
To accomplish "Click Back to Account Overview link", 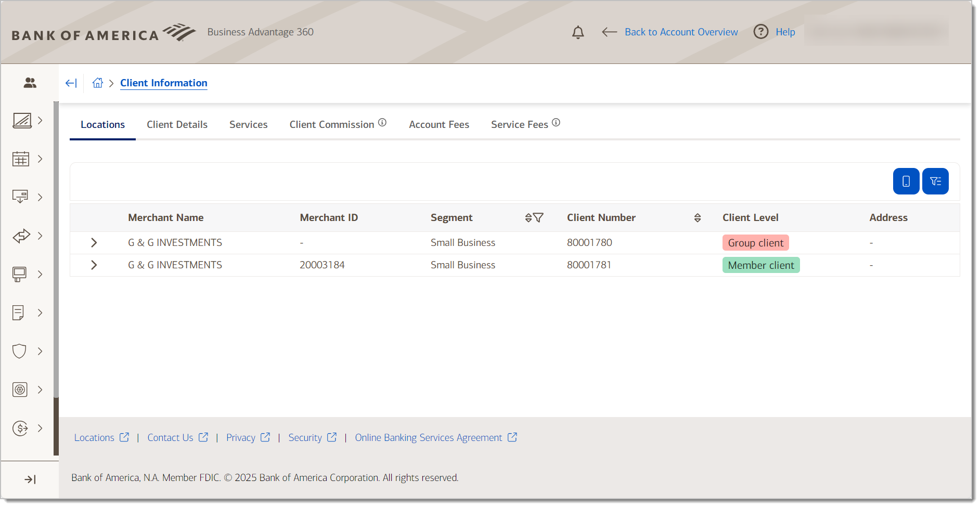I will 680,32.
